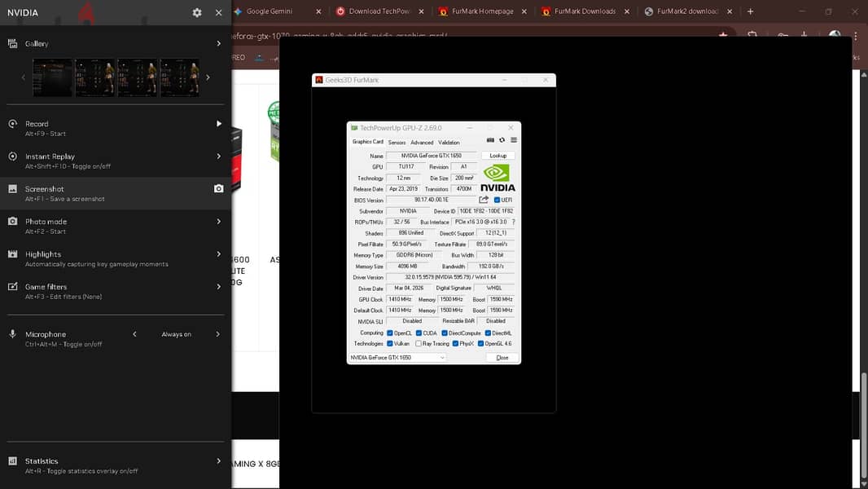Click GPU-Z screenshot camera icon

tap(490, 140)
